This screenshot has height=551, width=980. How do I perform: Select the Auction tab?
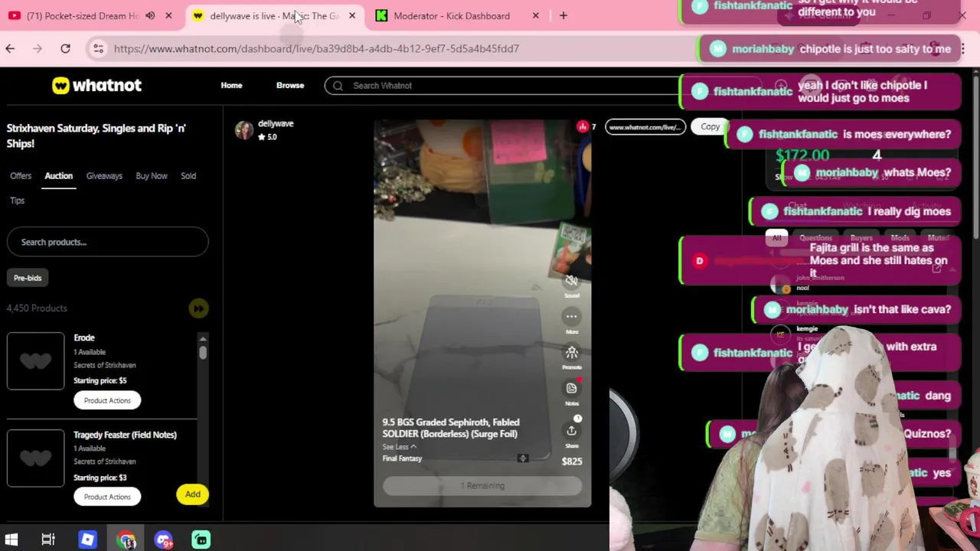point(58,176)
